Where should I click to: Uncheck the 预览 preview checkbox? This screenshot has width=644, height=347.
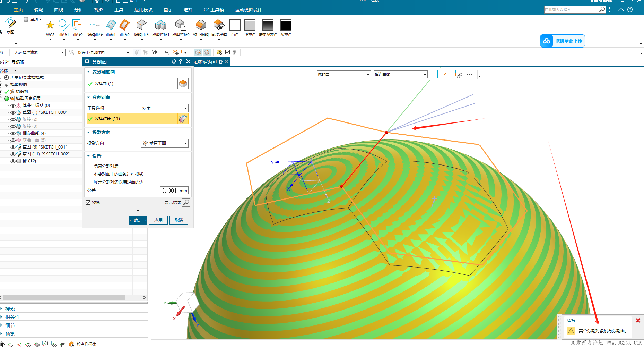(88, 203)
